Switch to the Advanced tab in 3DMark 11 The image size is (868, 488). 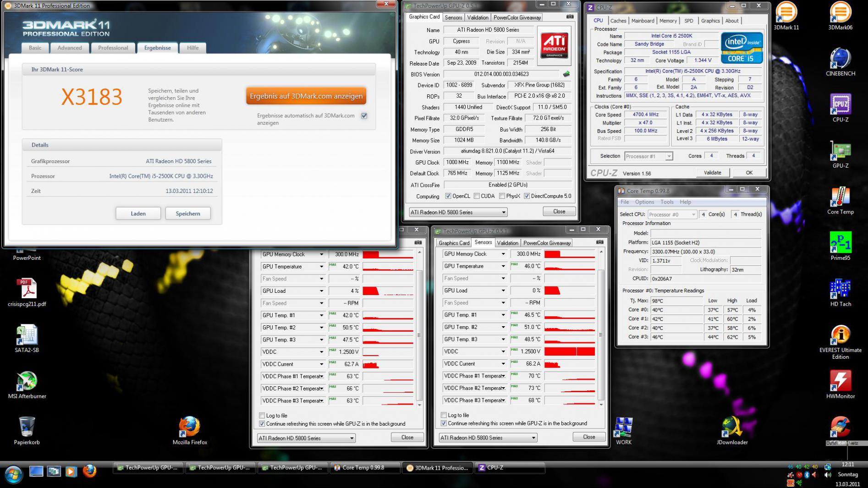(70, 48)
